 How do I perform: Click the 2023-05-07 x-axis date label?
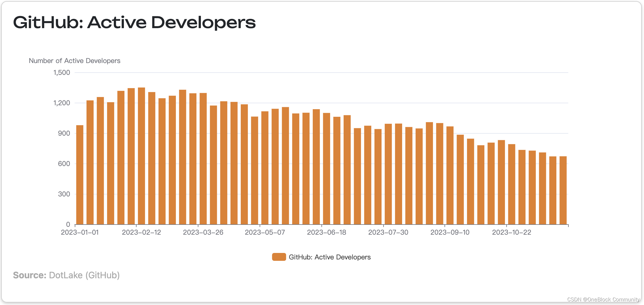265,232
